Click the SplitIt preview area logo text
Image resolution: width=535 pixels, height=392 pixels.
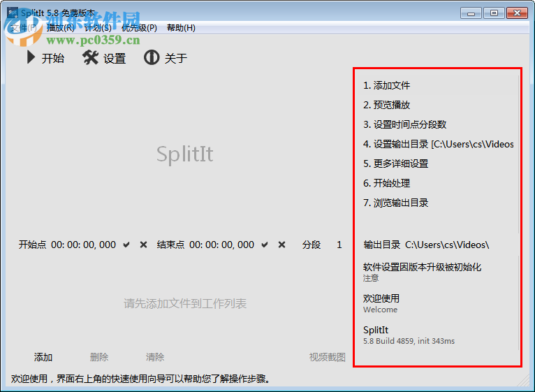click(185, 154)
